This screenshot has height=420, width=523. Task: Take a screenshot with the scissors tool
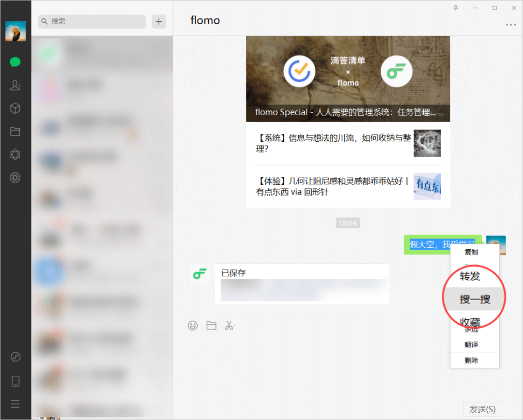(x=229, y=325)
